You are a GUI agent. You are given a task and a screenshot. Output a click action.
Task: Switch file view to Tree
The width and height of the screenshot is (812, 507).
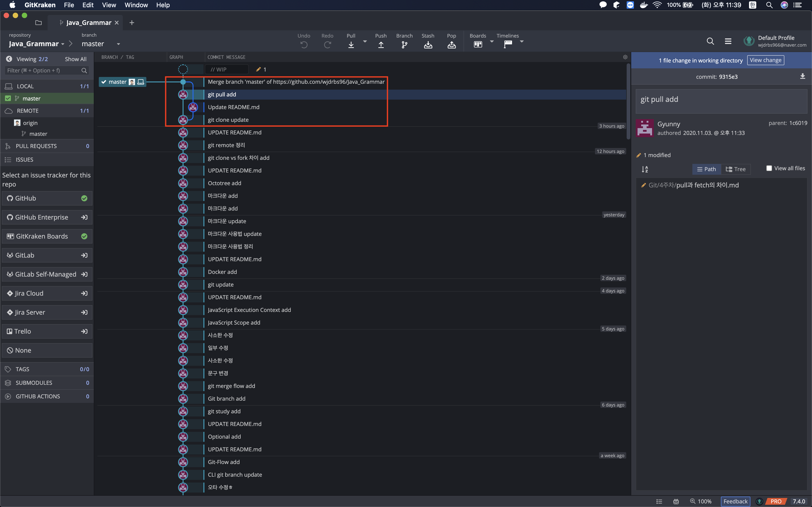(735, 169)
